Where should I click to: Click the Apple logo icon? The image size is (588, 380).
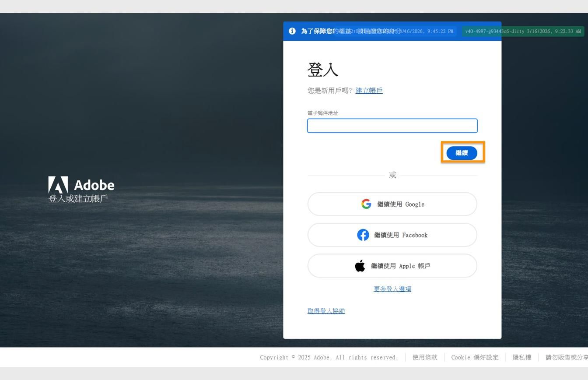point(360,265)
